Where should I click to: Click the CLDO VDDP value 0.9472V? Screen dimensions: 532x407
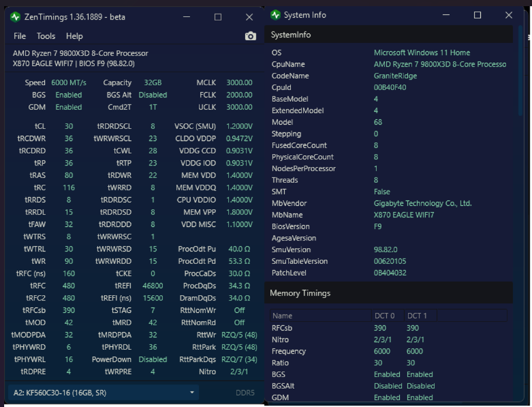coord(239,138)
